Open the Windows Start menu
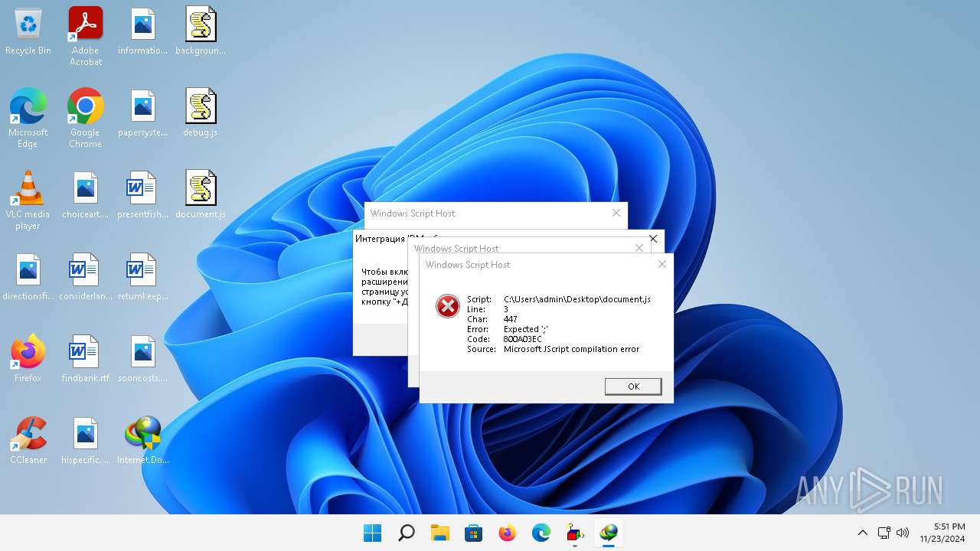Image resolution: width=980 pixels, height=551 pixels. click(x=373, y=533)
